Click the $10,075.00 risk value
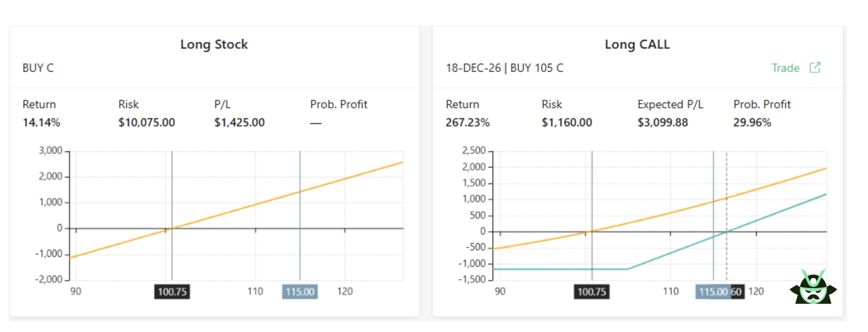Viewport: 868px width, 332px height. click(147, 123)
